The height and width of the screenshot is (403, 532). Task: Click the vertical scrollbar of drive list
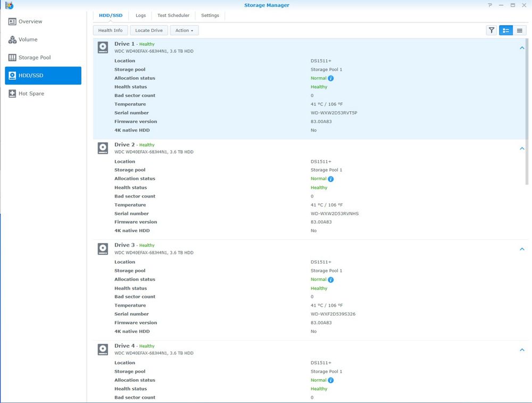pyautogui.click(x=527, y=112)
